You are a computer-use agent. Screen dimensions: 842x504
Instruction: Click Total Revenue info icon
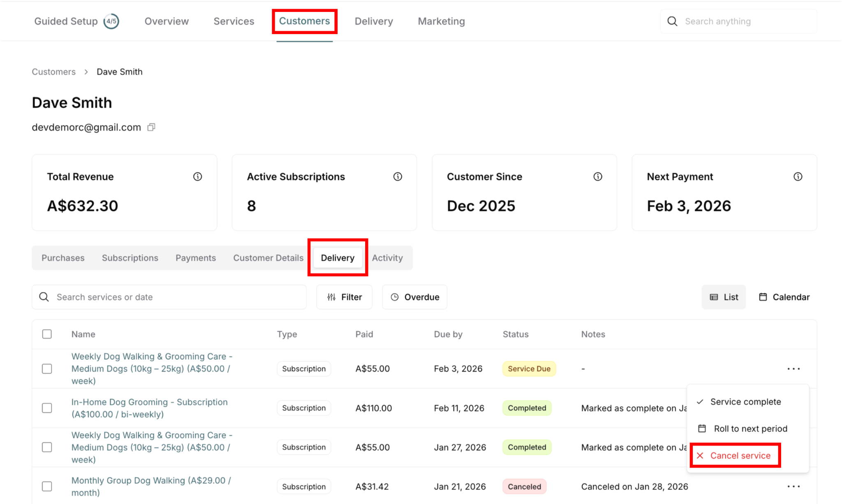coord(198,177)
